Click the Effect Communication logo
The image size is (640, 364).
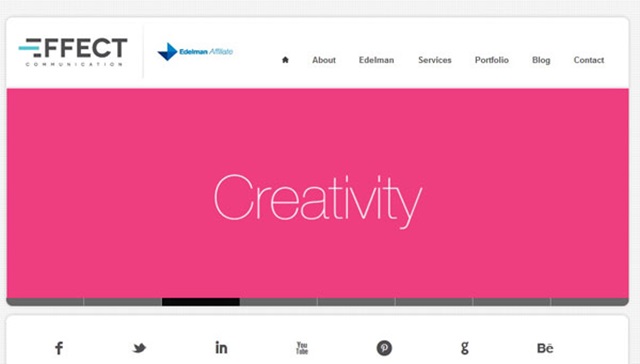pos(73,52)
